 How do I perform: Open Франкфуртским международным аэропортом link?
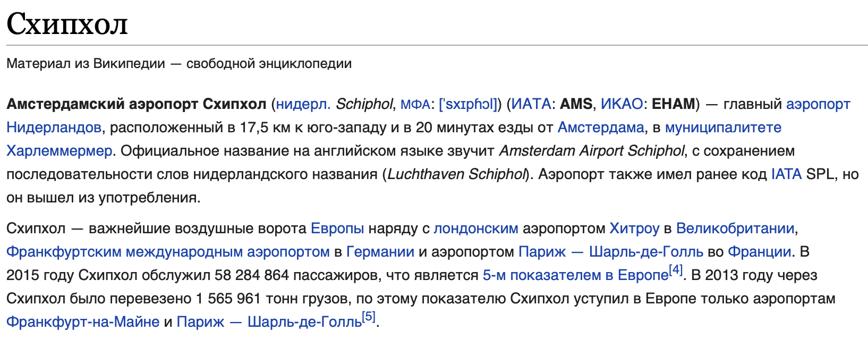(x=168, y=252)
